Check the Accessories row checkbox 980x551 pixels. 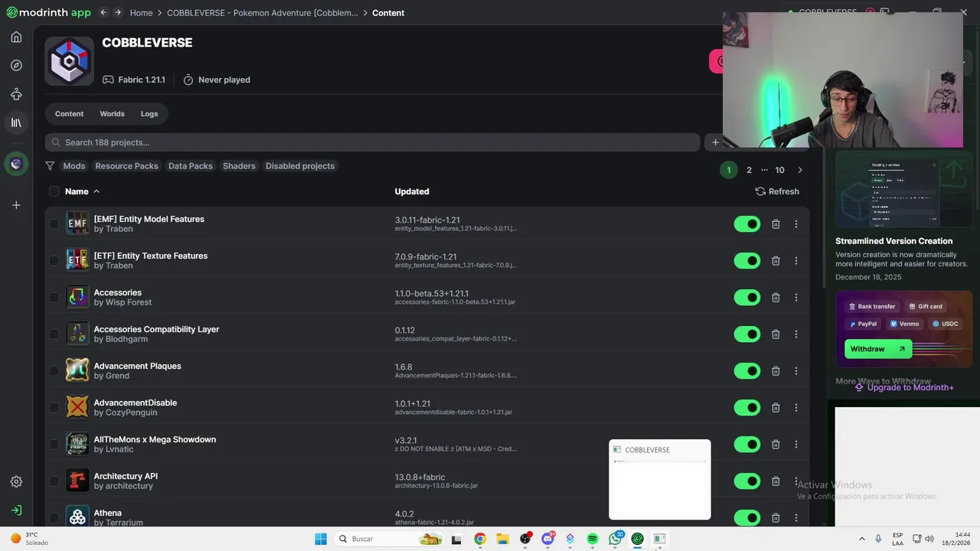point(54,297)
